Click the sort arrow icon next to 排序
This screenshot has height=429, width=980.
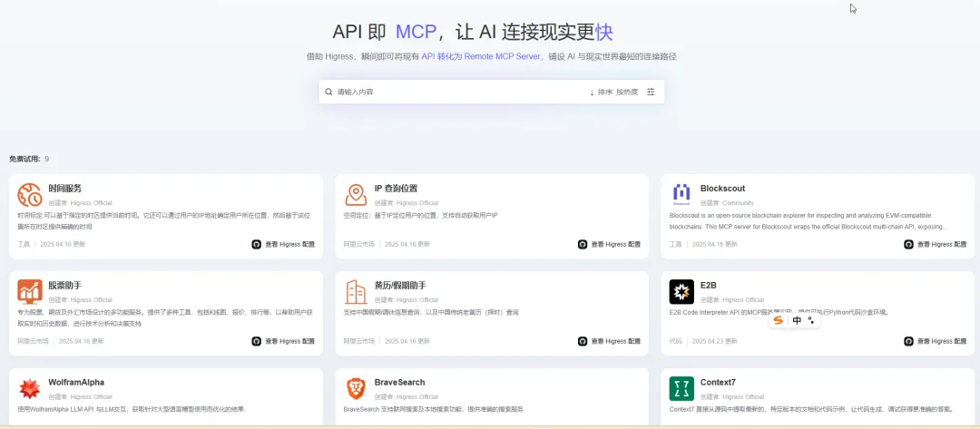592,93
